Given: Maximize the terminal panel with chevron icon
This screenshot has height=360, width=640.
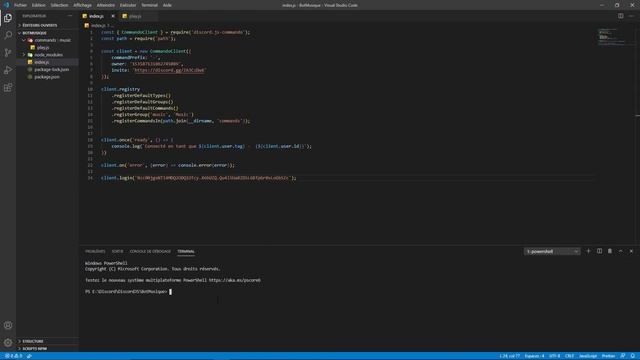Looking at the screenshot, I should click(620, 251).
